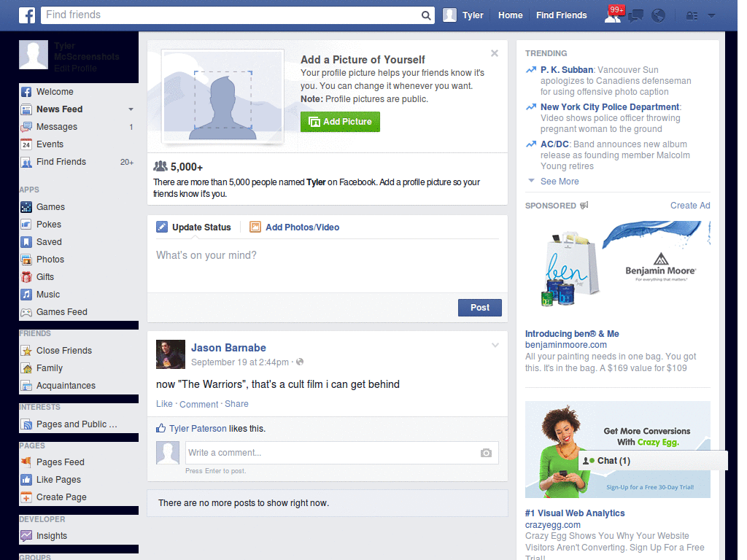Click the Insights chart icon

pos(26,536)
